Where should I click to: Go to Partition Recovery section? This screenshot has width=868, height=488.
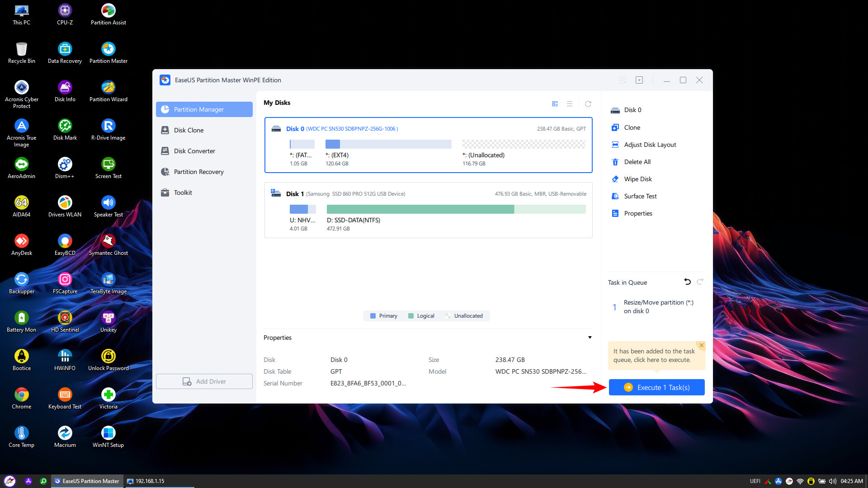198,172
